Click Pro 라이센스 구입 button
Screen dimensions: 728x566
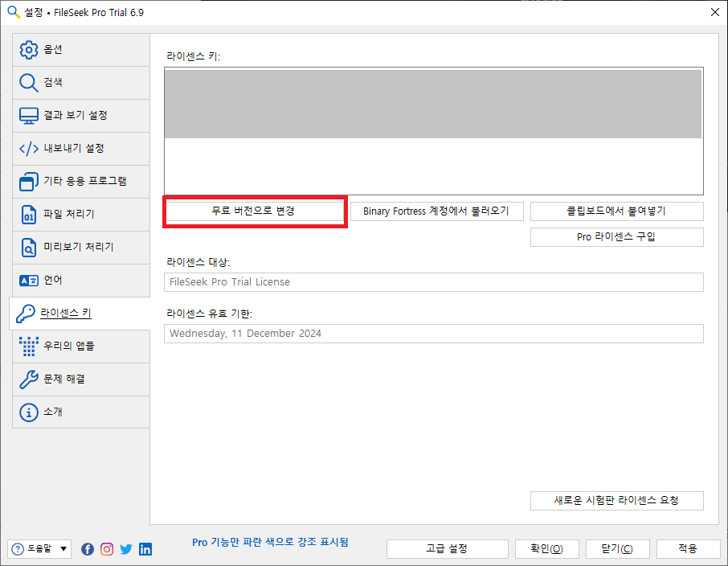coord(616,237)
